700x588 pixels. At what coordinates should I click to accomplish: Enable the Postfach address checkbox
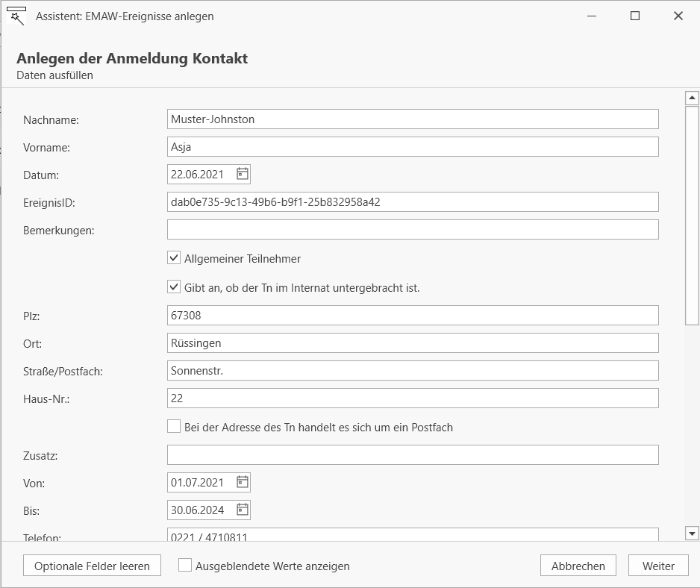174,426
